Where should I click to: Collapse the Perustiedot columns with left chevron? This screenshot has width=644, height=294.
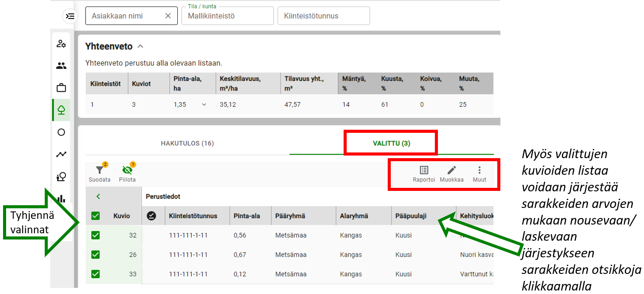tap(98, 197)
